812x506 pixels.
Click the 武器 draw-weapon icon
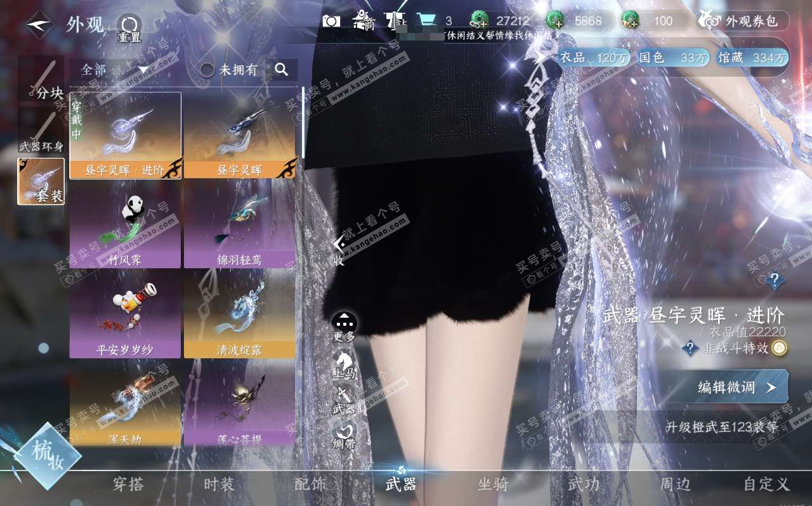coord(344,400)
